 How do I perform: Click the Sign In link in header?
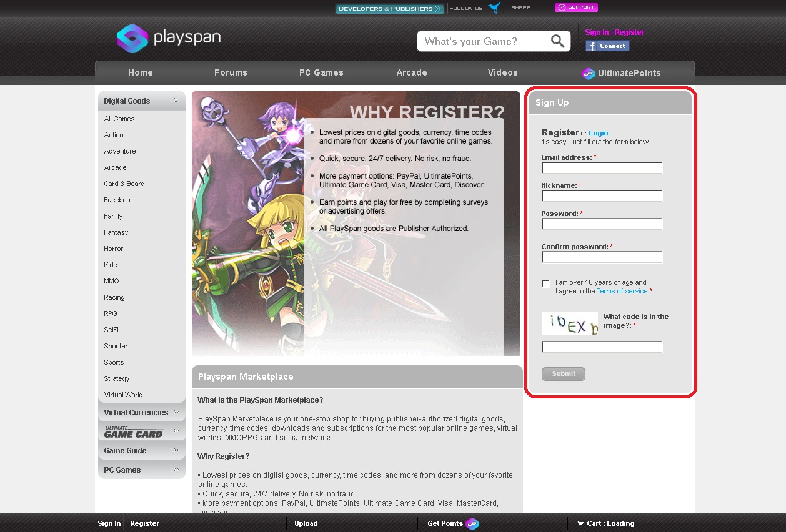coord(597,32)
